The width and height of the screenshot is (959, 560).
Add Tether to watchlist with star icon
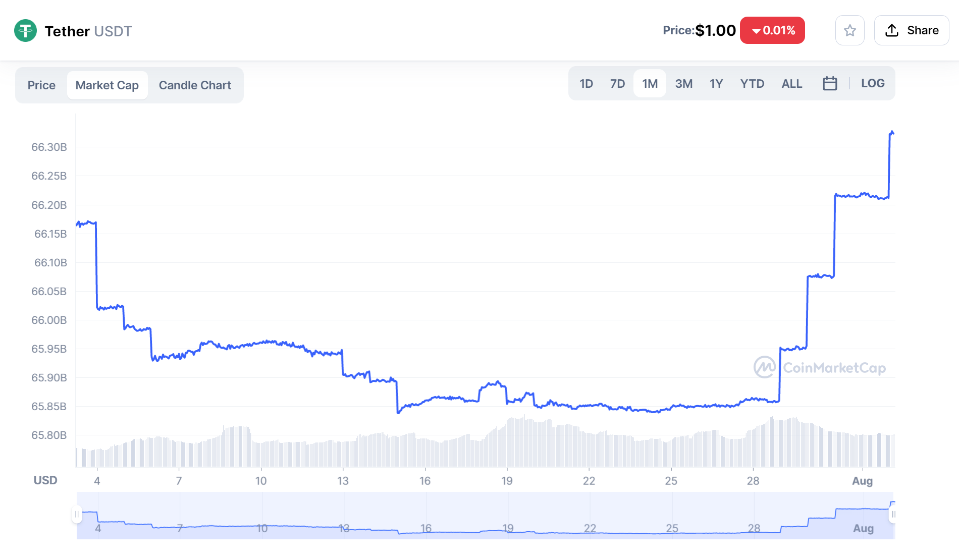(x=850, y=31)
